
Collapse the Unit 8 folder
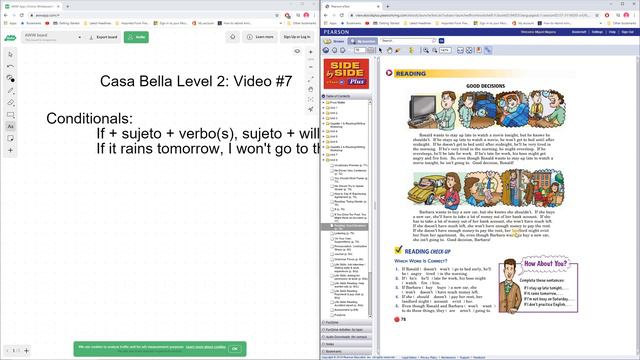[x=324, y=160]
